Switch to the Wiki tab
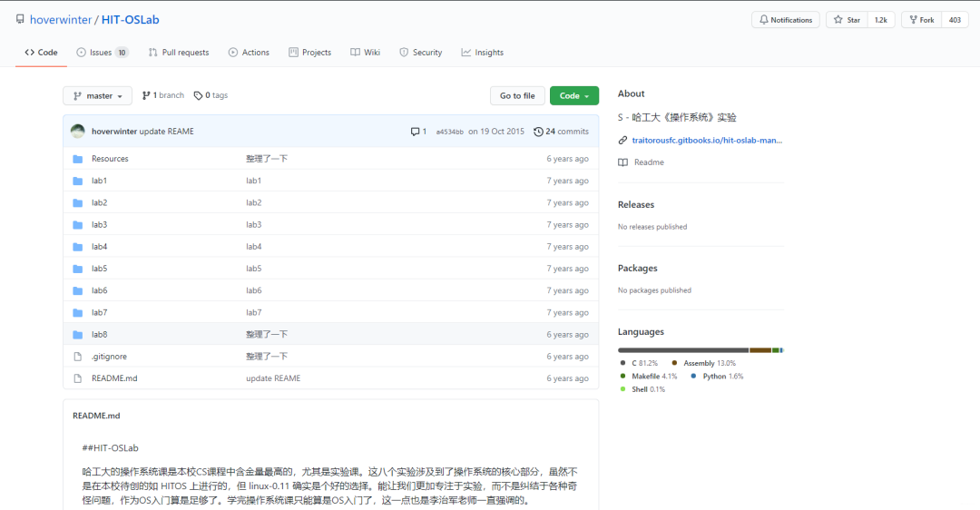 [365, 53]
